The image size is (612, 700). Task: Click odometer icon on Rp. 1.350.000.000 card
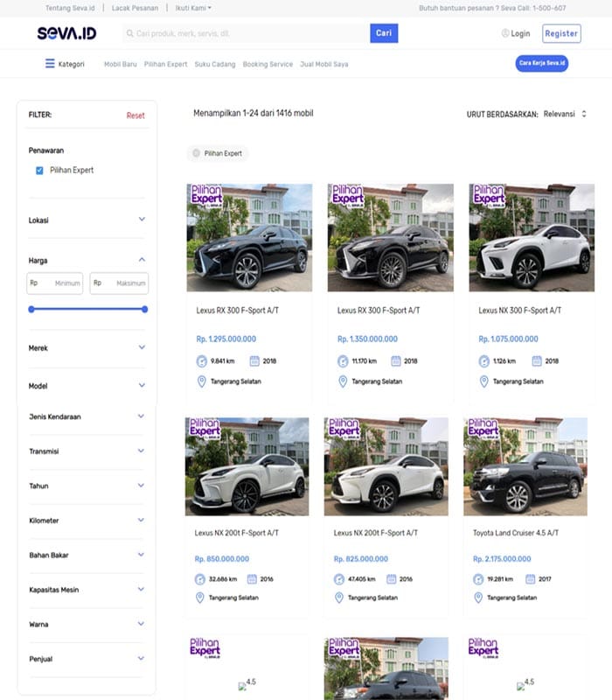[x=343, y=360]
